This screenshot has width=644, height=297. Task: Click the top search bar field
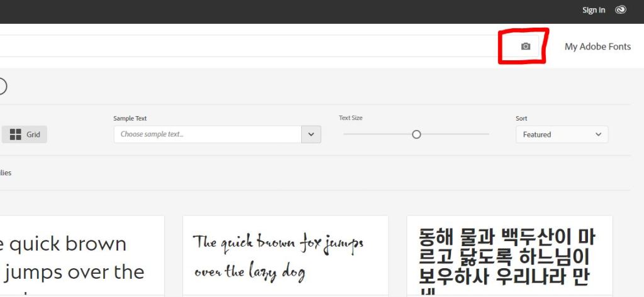click(x=252, y=46)
